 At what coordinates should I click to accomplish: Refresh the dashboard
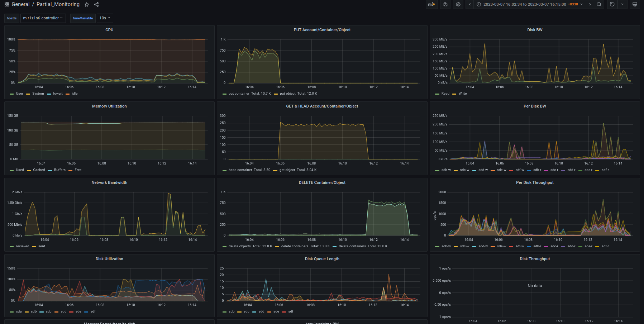612,4
